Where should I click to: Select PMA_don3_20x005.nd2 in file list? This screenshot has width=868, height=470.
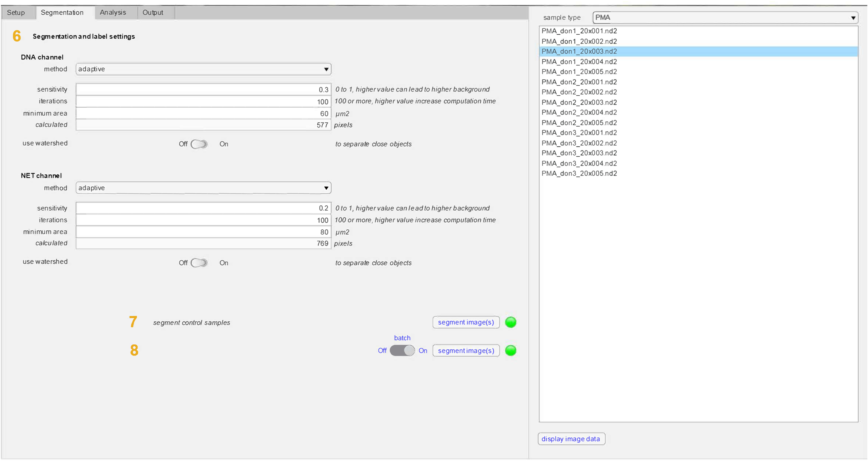(x=579, y=173)
